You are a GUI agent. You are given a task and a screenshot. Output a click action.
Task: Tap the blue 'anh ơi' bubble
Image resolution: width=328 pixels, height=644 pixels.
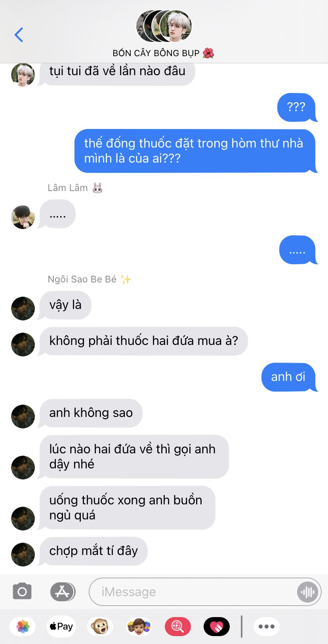coord(288,377)
